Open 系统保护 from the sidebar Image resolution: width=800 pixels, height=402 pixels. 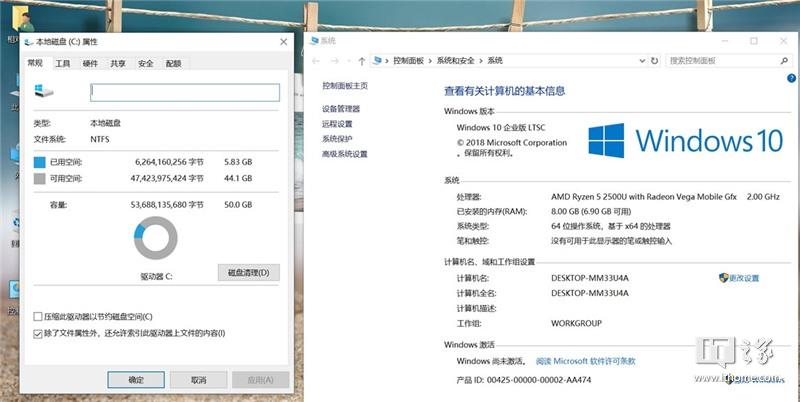(x=337, y=139)
